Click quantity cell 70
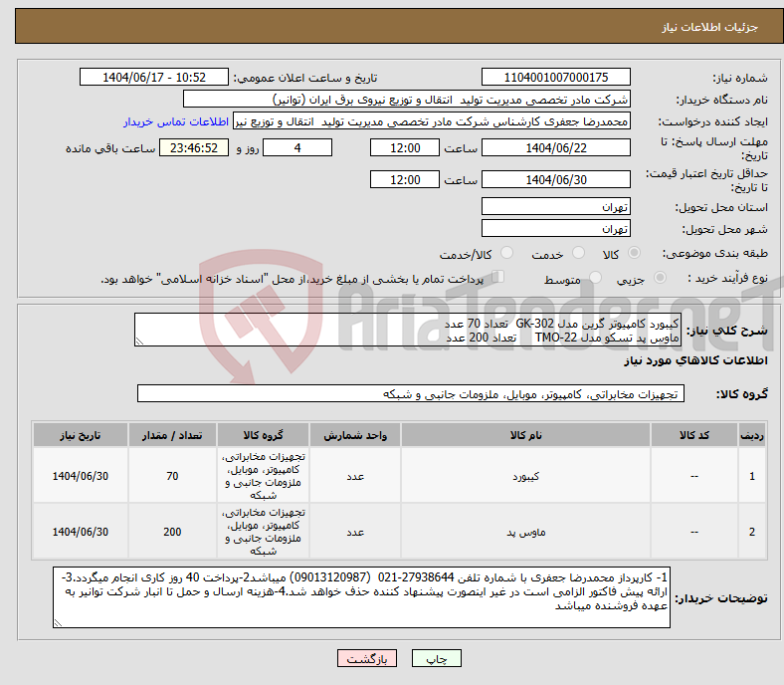Screen dimensions: 784x685 tap(172, 475)
